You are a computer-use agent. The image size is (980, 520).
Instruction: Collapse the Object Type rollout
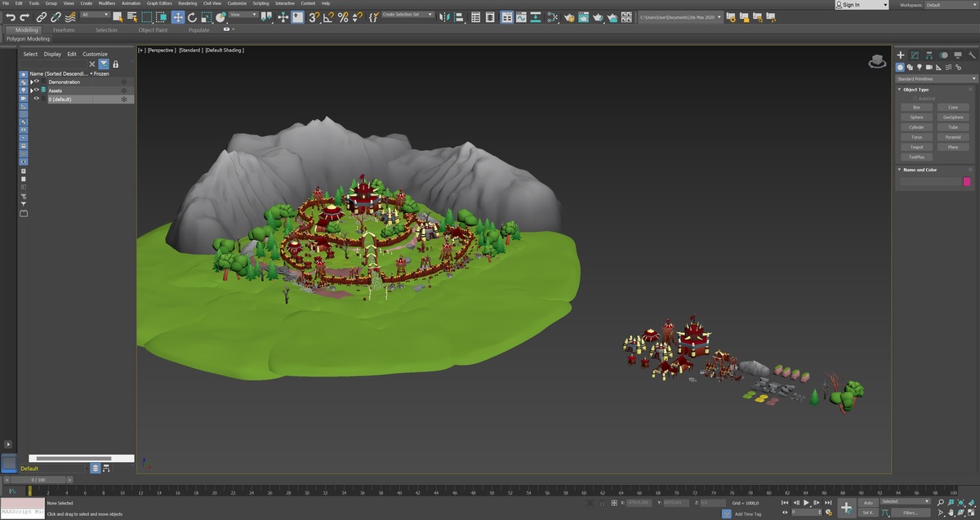[899, 90]
